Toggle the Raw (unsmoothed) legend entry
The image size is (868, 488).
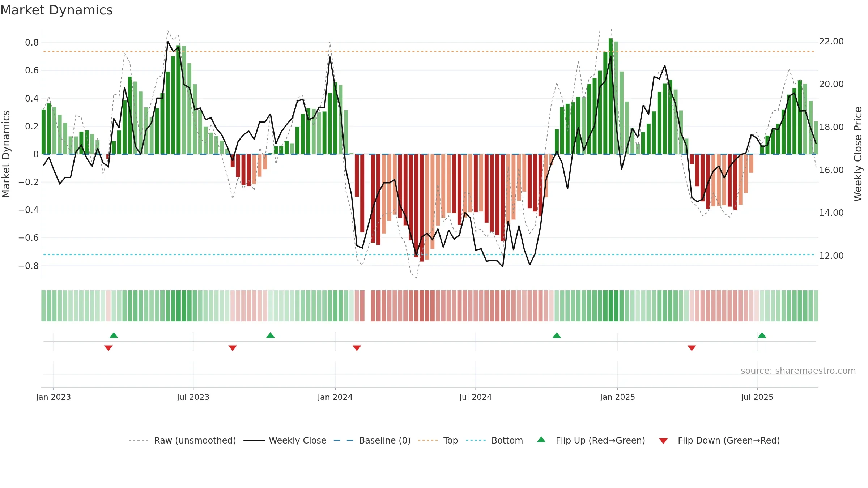point(195,440)
